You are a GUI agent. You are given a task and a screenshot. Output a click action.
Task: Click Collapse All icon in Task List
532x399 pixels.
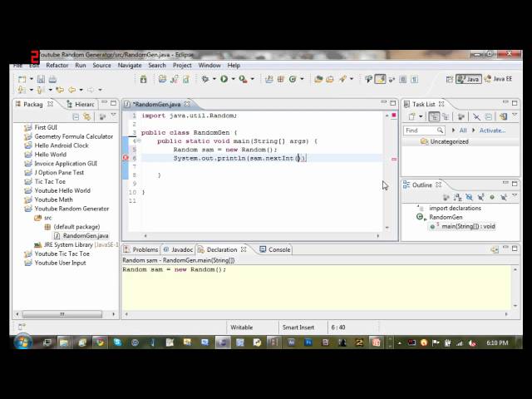pos(488,116)
